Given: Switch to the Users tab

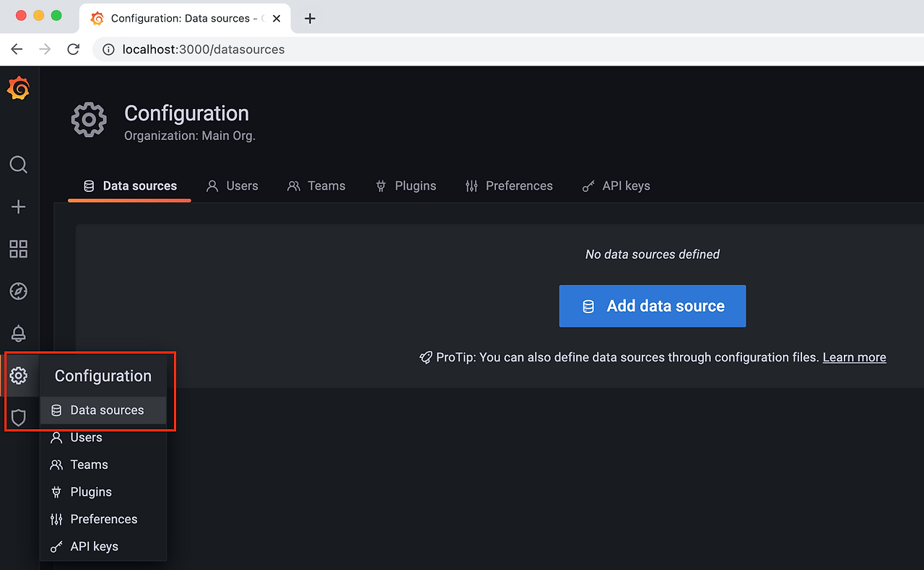Looking at the screenshot, I should click(x=232, y=186).
